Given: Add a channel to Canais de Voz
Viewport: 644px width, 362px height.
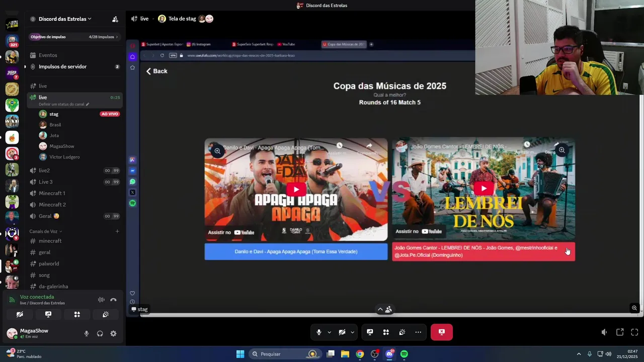Looking at the screenshot, I should point(117,231).
